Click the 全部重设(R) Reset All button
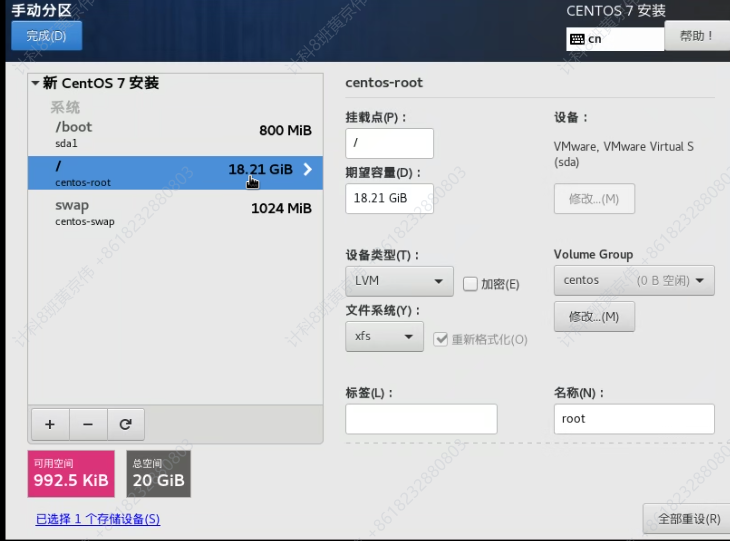Viewport: 730px width, 541px height. tap(688, 519)
